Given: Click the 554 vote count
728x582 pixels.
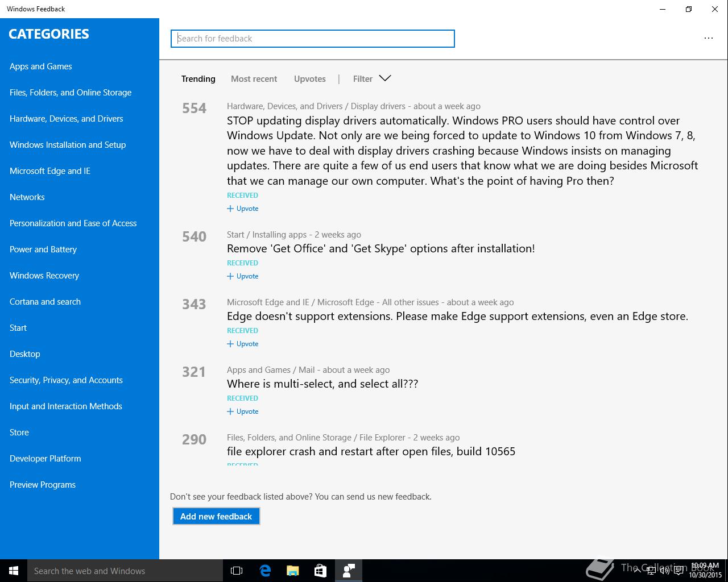Looking at the screenshot, I should click(x=195, y=108).
